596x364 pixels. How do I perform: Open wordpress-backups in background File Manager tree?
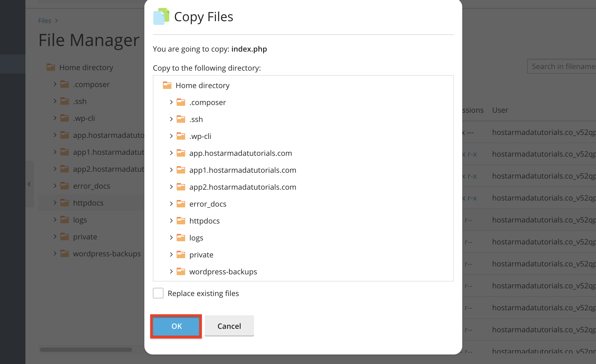pos(107,254)
